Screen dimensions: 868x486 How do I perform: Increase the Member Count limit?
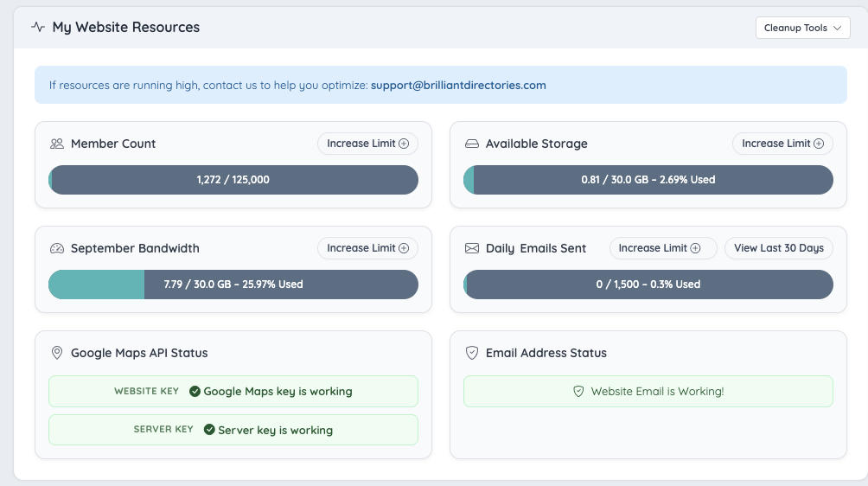click(367, 144)
